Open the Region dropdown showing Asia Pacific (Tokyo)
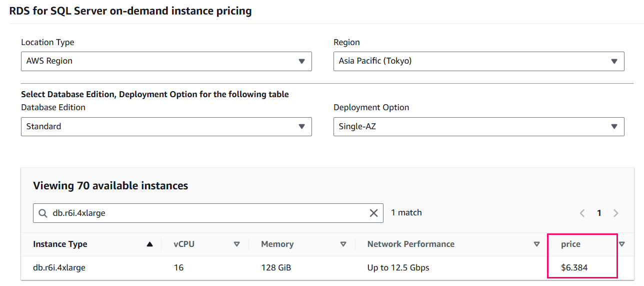This screenshot has width=644, height=286. [478, 61]
